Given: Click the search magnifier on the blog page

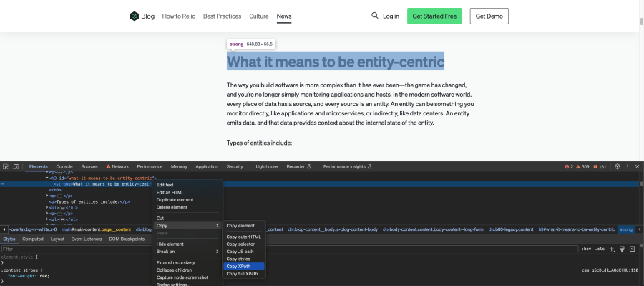Looking at the screenshot, I should coord(374,16).
